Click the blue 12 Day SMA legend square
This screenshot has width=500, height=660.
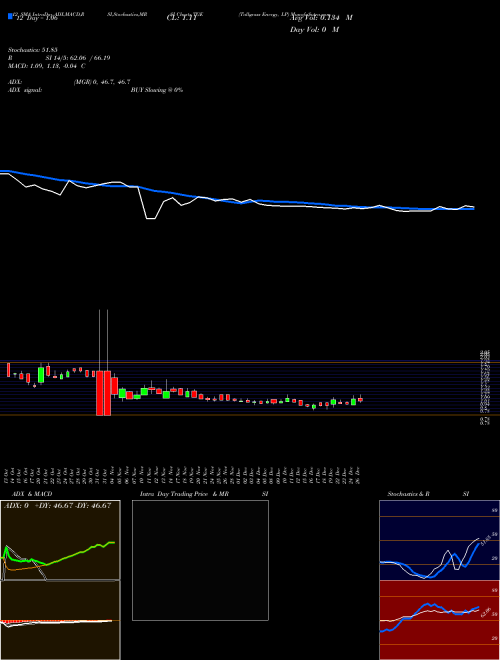click(x=11, y=16)
